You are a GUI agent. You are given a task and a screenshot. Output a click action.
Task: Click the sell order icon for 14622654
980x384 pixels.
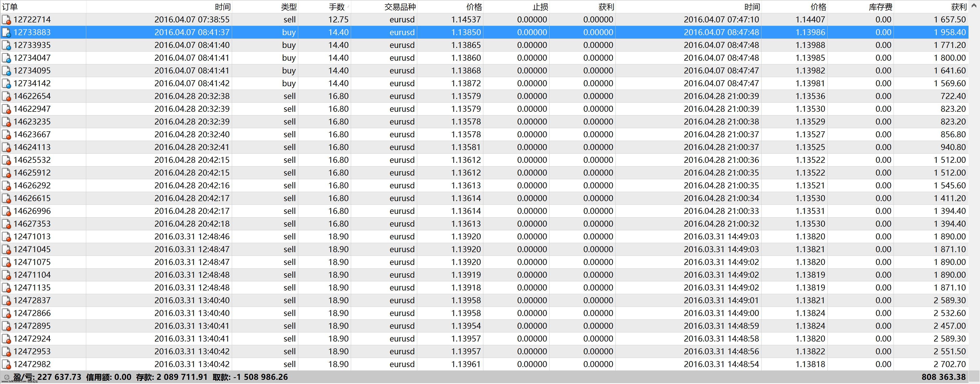pyautogui.click(x=7, y=96)
